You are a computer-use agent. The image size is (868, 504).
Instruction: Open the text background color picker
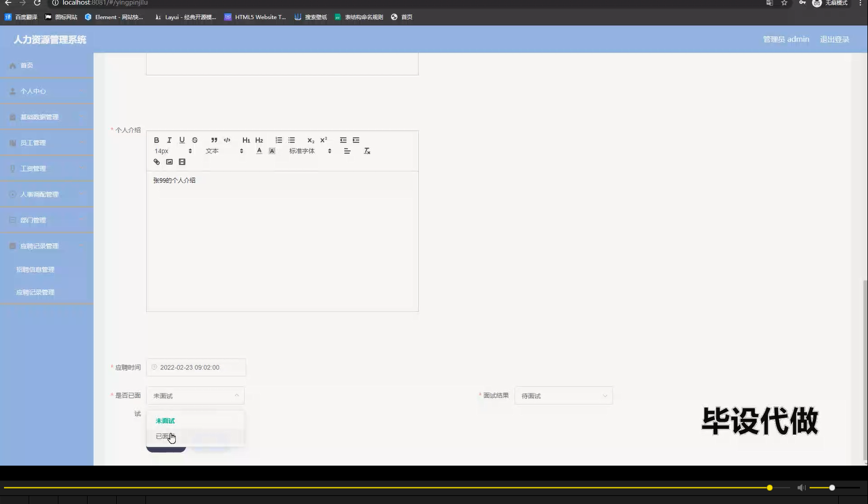pyautogui.click(x=272, y=151)
